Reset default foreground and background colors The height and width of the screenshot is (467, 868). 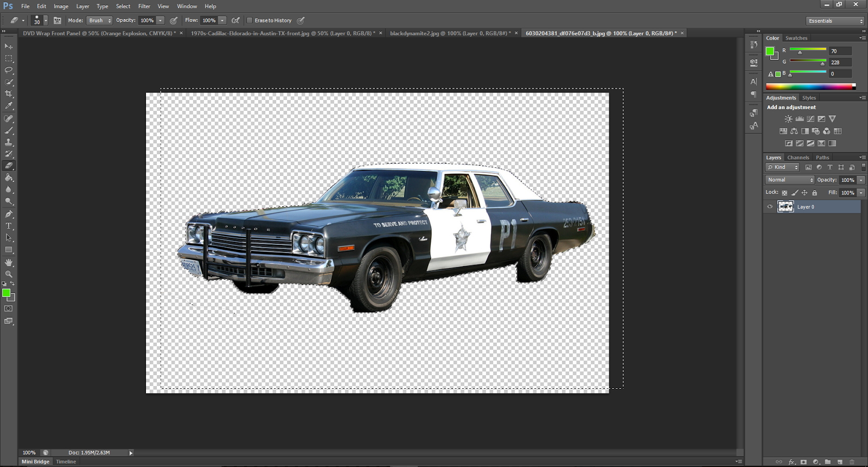point(4,283)
